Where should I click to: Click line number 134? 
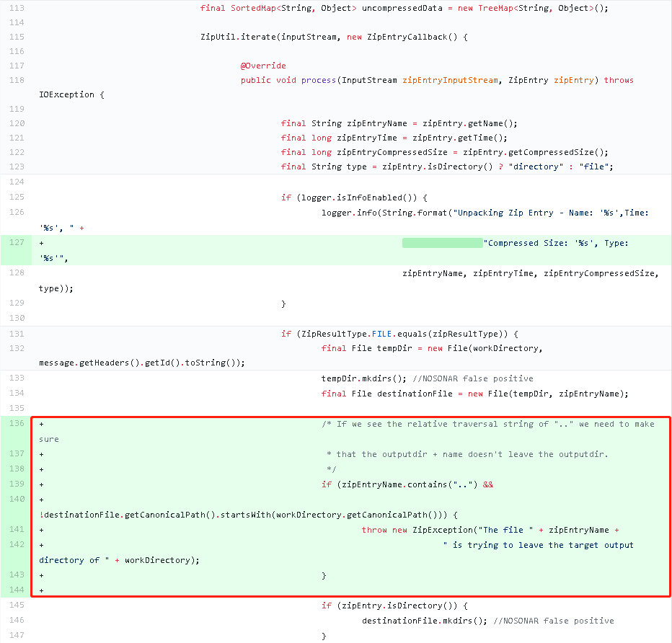17,393
